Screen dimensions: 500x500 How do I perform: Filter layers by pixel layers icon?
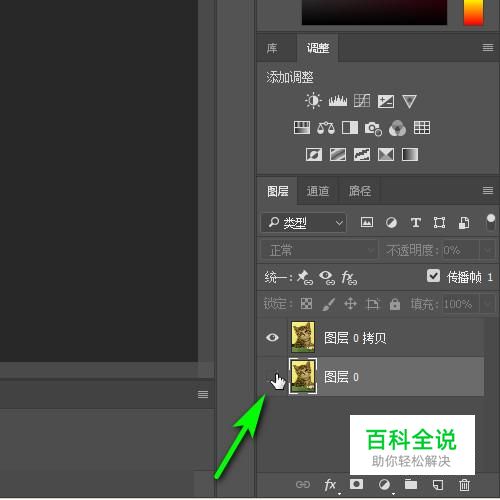click(367, 222)
